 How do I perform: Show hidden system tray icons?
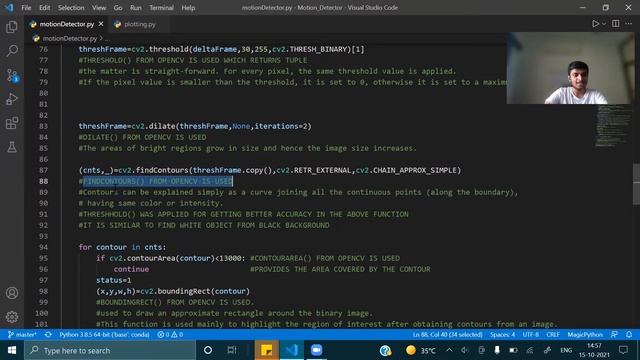[449, 350]
